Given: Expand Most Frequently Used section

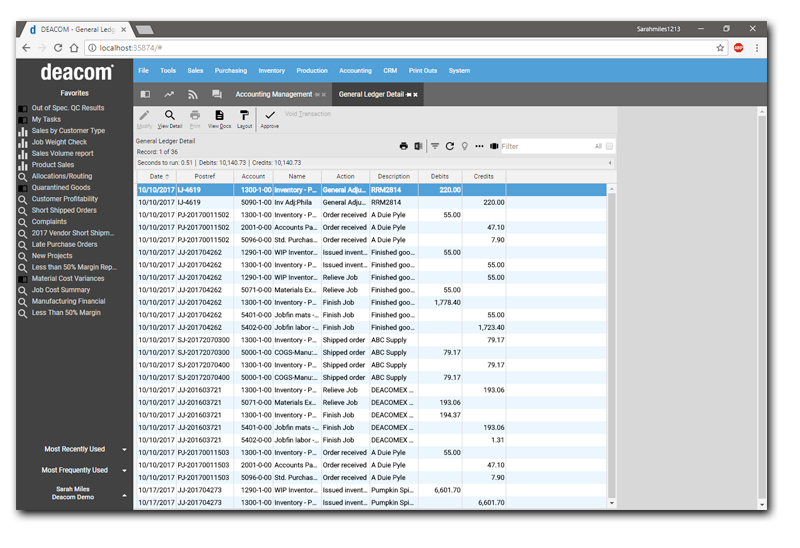Looking at the screenshot, I should pos(124,470).
